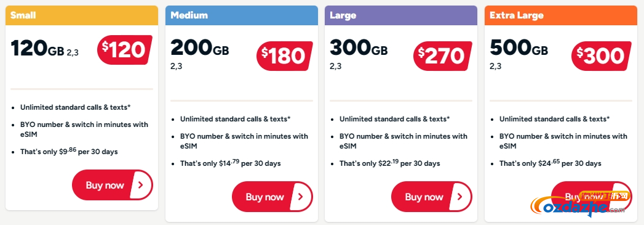Open footnote 2,3 beside 120GB
Screen dimensions: 644x225
coord(73,52)
